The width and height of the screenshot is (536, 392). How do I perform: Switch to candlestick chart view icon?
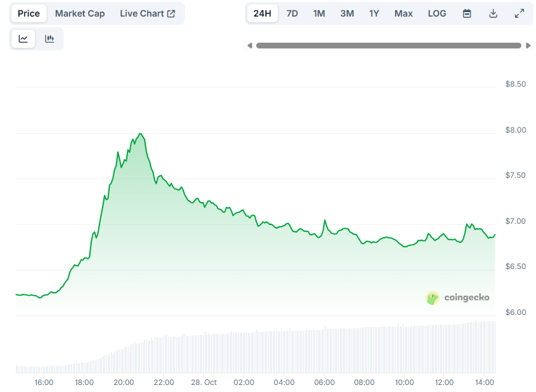click(50, 39)
